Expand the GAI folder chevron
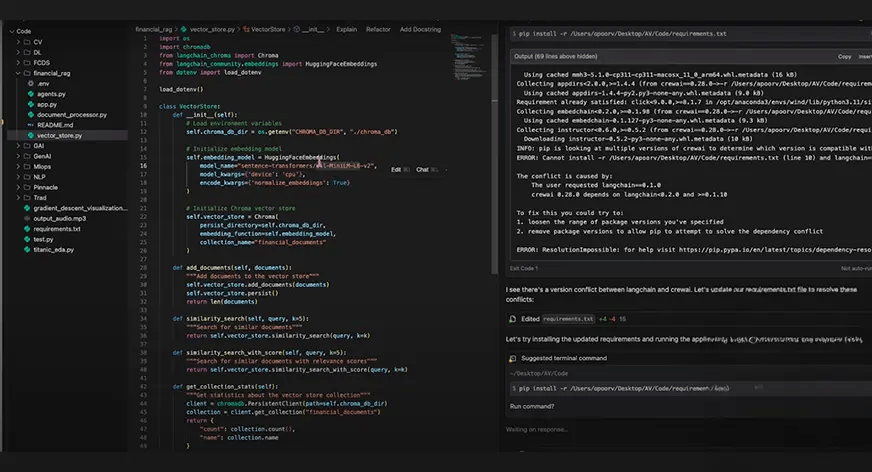The width and height of the screenshot is (872, 472). click(x=18, y=146)
